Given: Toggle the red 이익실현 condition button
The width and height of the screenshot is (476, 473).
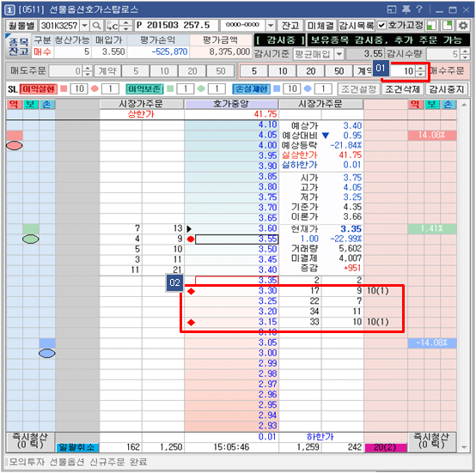Looking at the screenshot, I should (39, 88).
